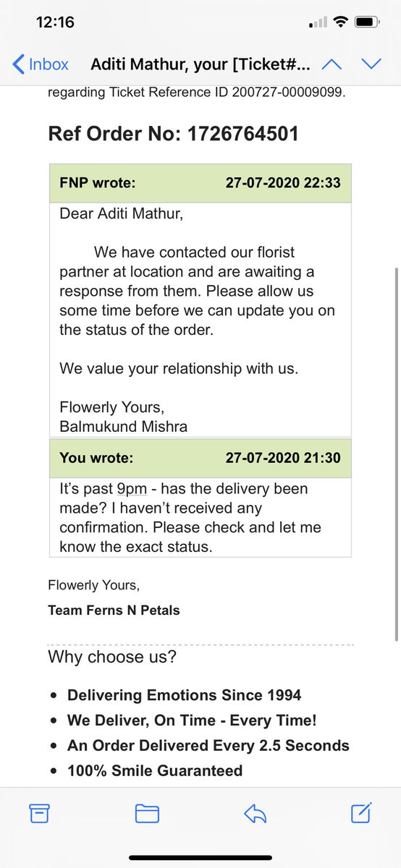Tap the Wi-Fi status icon
This screenshot has height=868, width=401.
(x=339, y=23)
